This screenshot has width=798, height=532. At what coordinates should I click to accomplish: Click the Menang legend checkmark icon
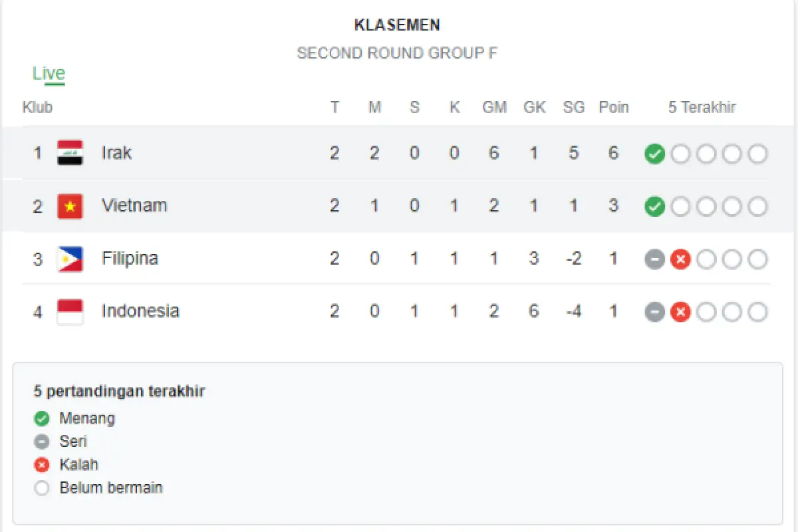41,418
